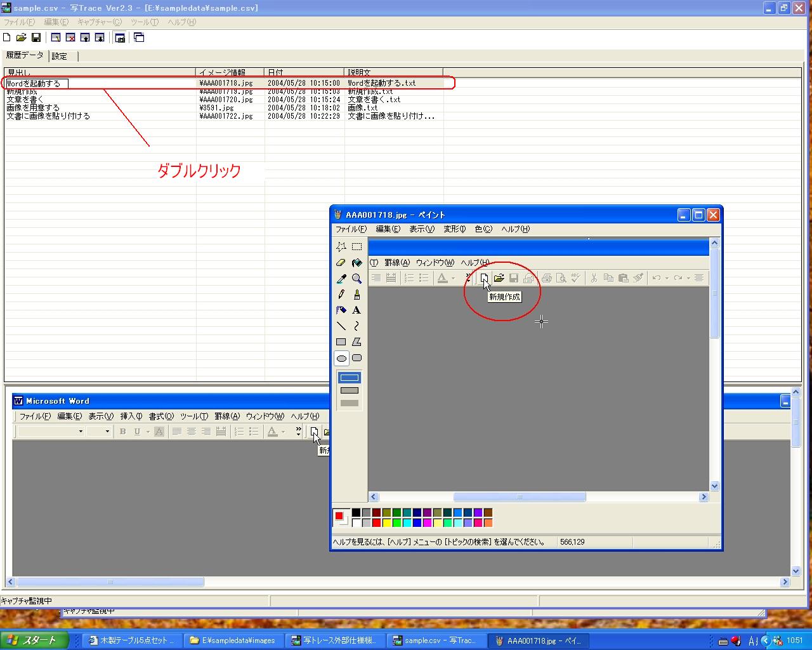Viewport: 812px width, 650px height.
Task: Switch to E:\sampledata\images taskbar window
Action: pos(234,640)
